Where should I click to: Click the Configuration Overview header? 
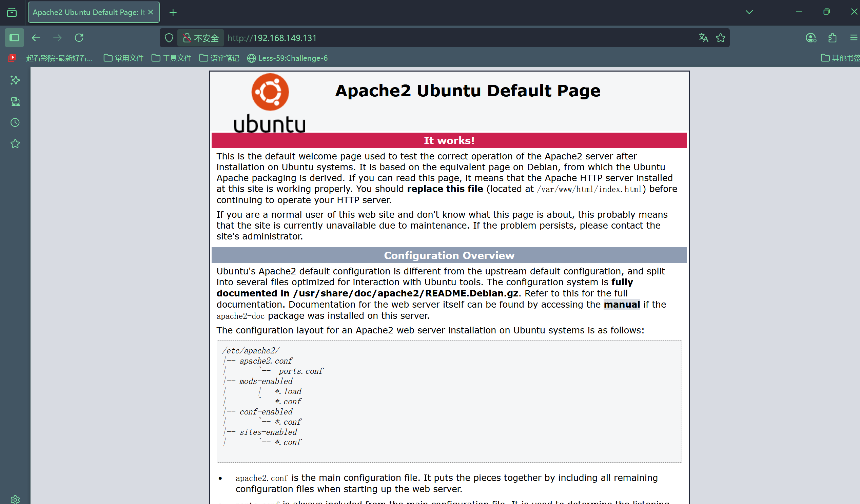449,256
